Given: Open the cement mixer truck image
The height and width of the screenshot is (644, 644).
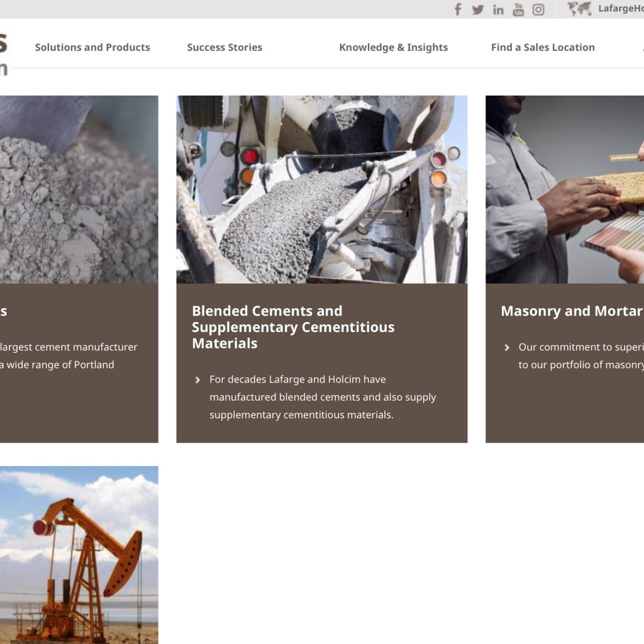Looking at the screenshot, I should (322, 189).
